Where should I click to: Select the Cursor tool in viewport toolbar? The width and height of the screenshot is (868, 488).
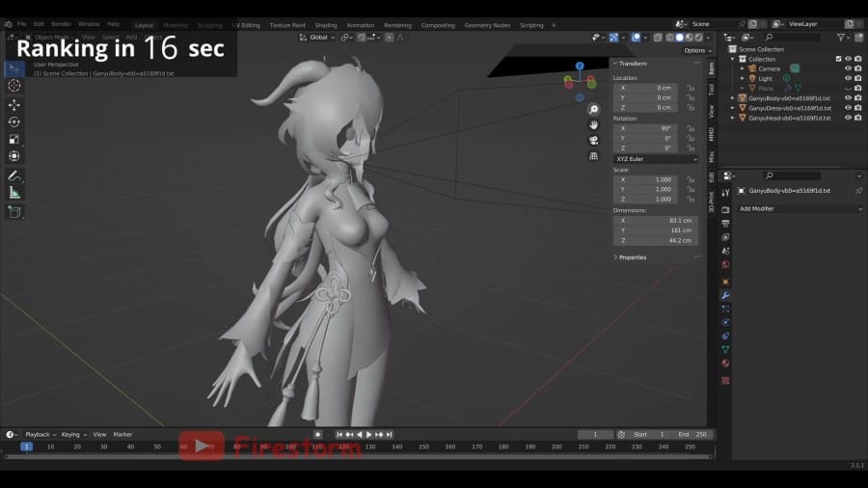[x=14, y=86]
